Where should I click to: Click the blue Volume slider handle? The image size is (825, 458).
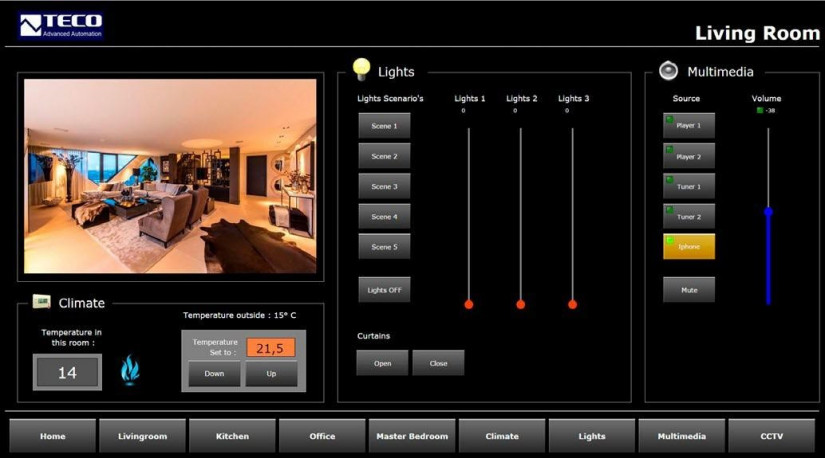click(x=768, y=212)
